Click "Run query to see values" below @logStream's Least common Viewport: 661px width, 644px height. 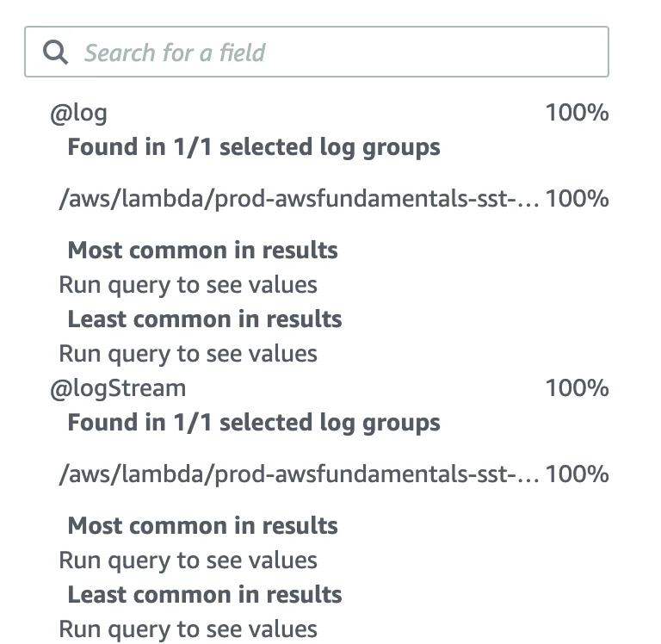(188, 629)
